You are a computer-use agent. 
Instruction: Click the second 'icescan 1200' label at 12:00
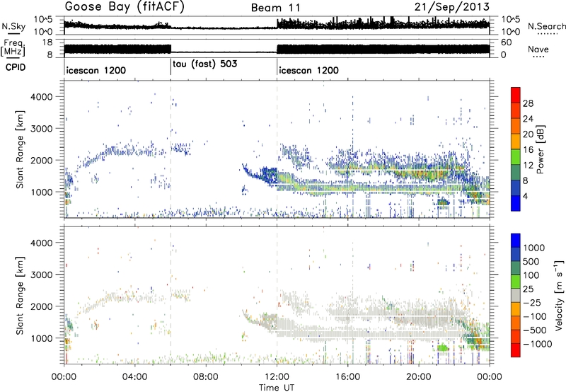[x=309, y=70]
